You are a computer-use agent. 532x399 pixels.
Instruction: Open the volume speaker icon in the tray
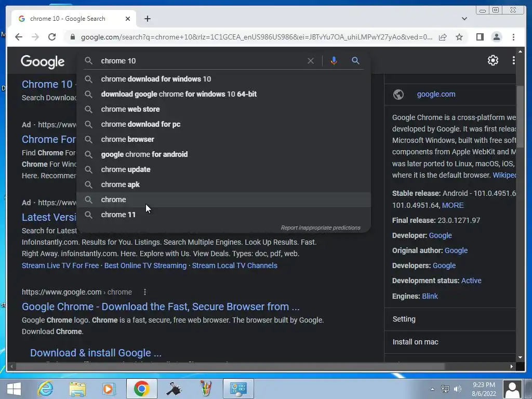pyautogui.click(x=458, y=389)
